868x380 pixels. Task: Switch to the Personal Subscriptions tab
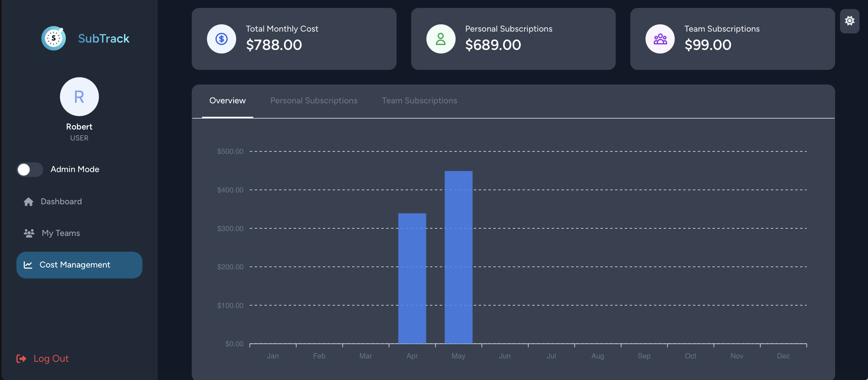click(313, 101)
